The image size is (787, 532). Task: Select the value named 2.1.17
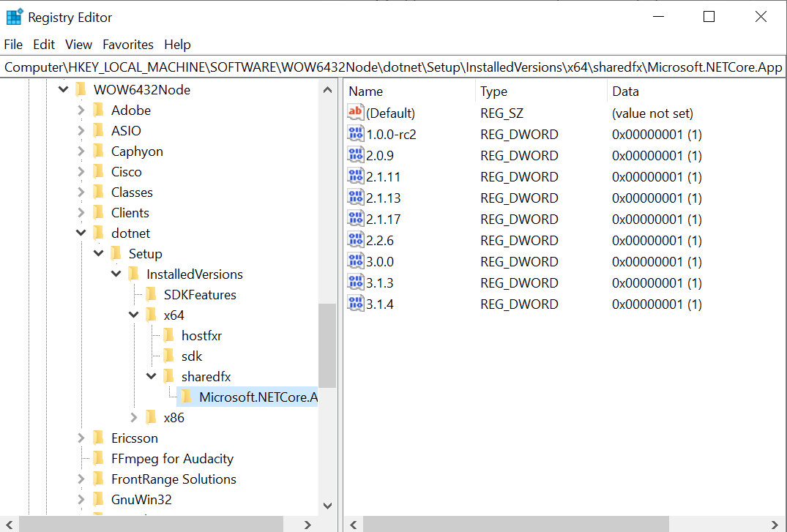(384, 220)
